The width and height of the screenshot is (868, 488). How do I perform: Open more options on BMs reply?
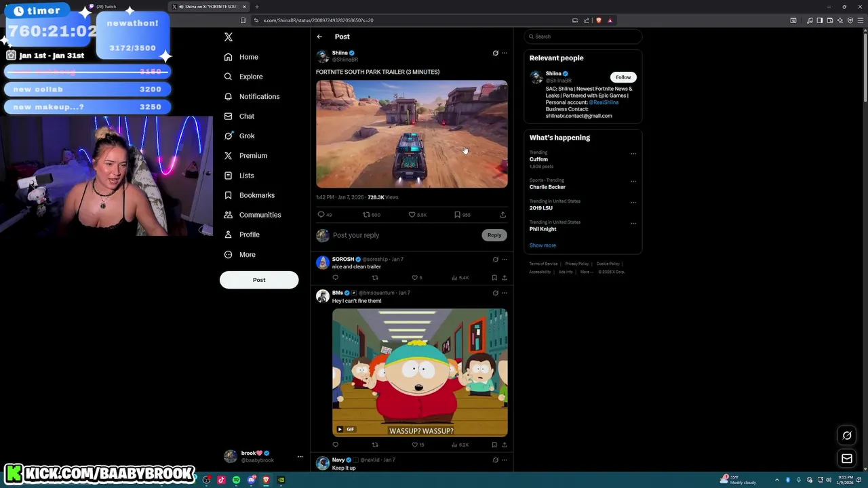(504, 293)
